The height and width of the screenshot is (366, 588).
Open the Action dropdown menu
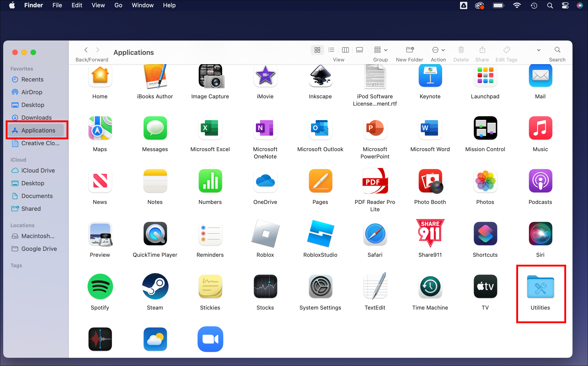point(438,50)
